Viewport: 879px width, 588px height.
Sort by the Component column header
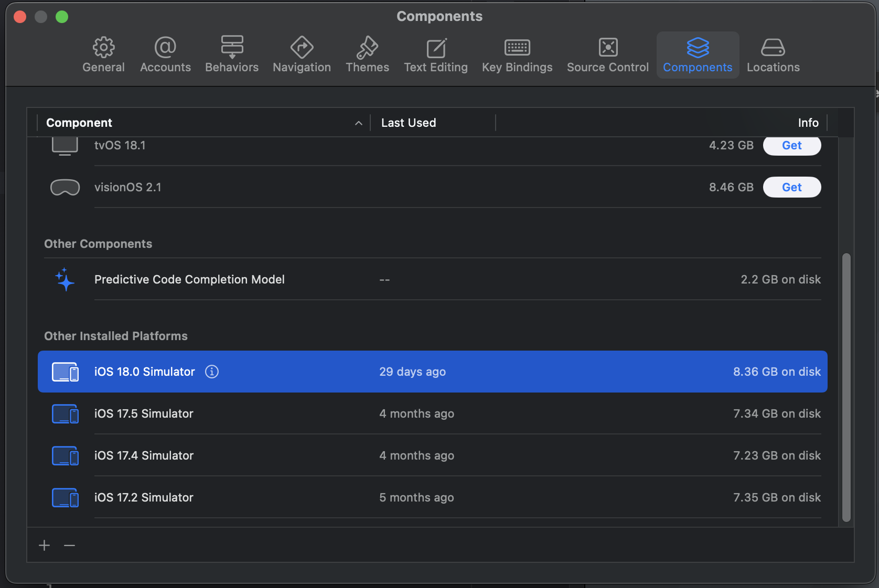click(x=79, y=123)
